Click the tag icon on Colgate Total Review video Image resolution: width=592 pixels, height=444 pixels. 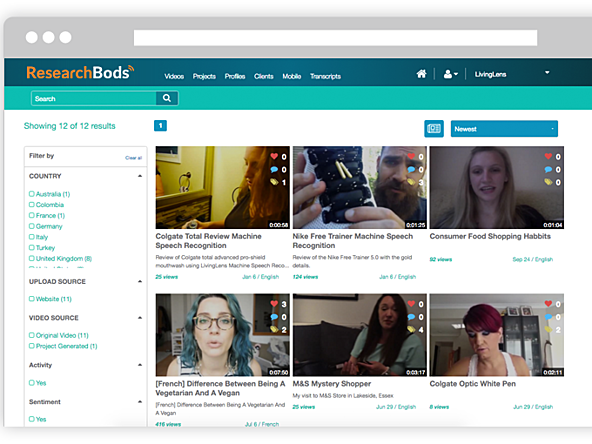tap(274, 182)
